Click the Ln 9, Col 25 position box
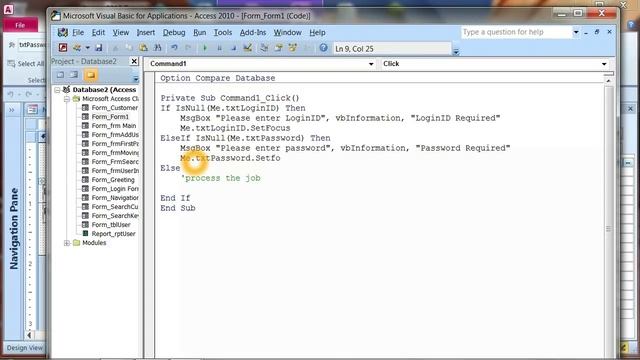This screenshot has height=360, width=640. [392, 49]
